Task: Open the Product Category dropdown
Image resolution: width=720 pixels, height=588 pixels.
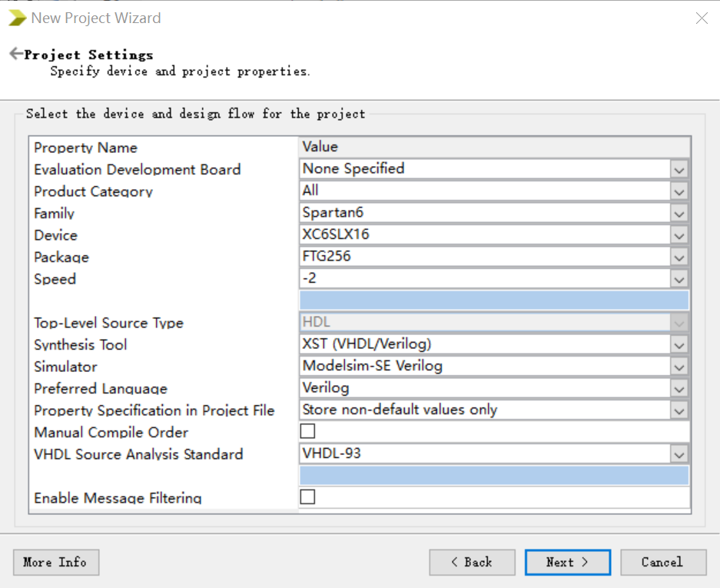Action: click(x=679, y=191)
